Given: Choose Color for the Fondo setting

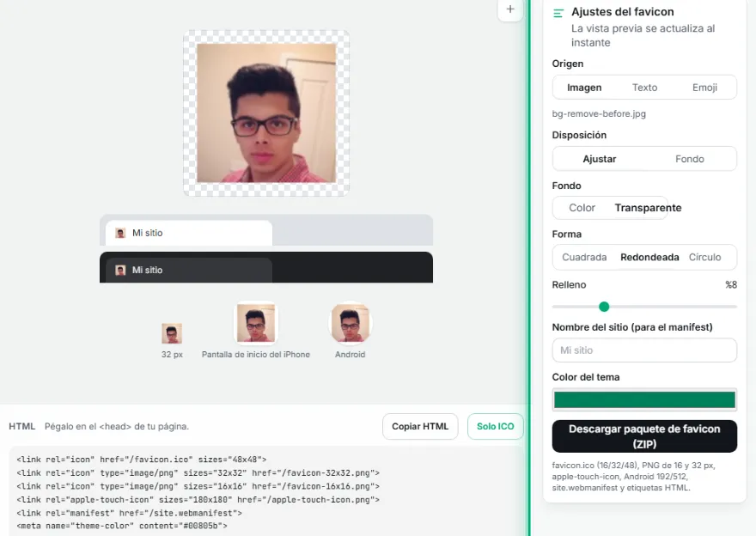Looking at the screenshot, I should [x=582, y=208].
